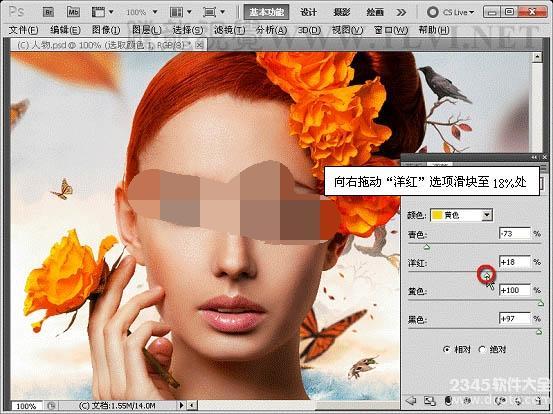
Task: Open the screen mode dropdown
Action: (x=214, y=12)
